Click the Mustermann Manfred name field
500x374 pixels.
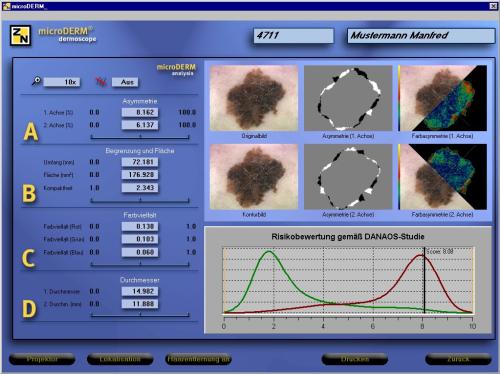(x=421, y=36)
